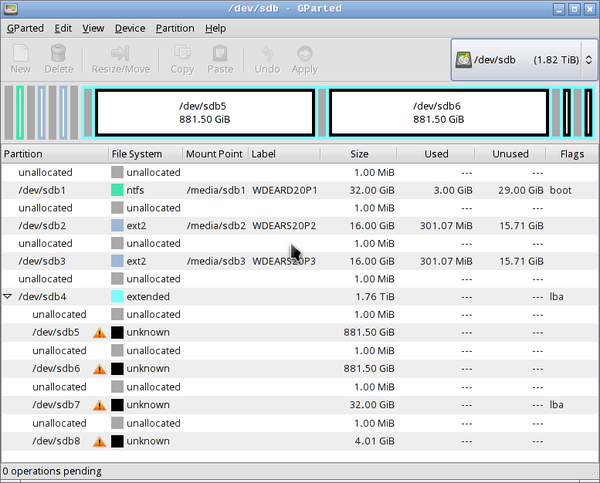The height and width of the screenshot is (483, 600).
Task: Open the device selector /dev/sdb (1.82 TiB)
Action: point(524,60)
